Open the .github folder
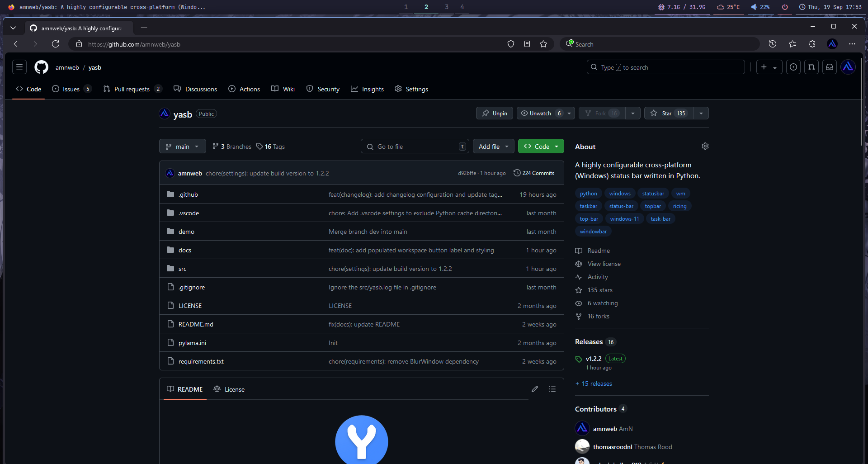The image size is (868, 464). 188,194
